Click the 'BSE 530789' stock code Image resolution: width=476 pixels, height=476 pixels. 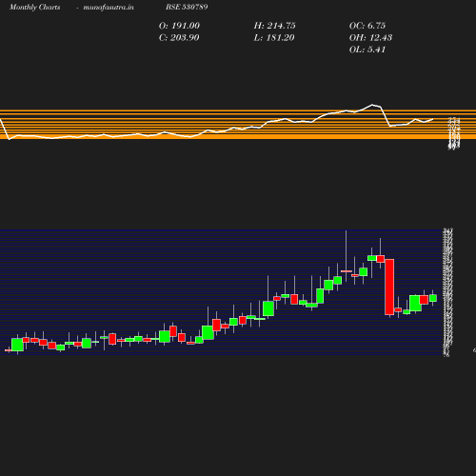187,7
